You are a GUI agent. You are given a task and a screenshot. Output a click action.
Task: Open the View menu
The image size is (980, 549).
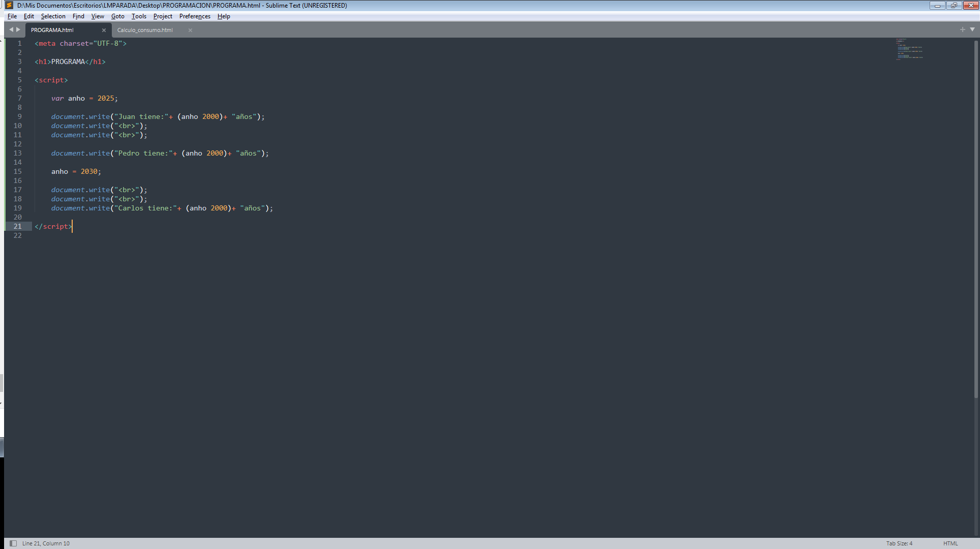tap(98, 16)
